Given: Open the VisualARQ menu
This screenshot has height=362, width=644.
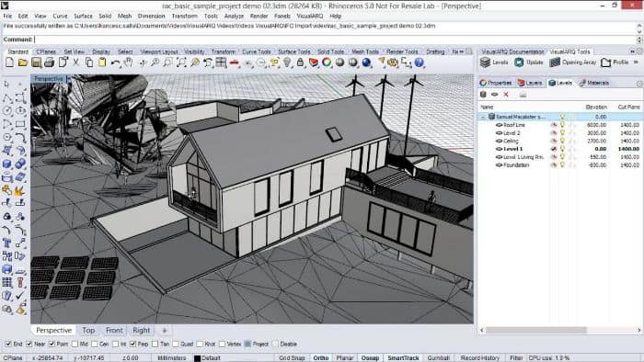Looking at the screenshot, I should pyautogui.click(x=310, y=16).
